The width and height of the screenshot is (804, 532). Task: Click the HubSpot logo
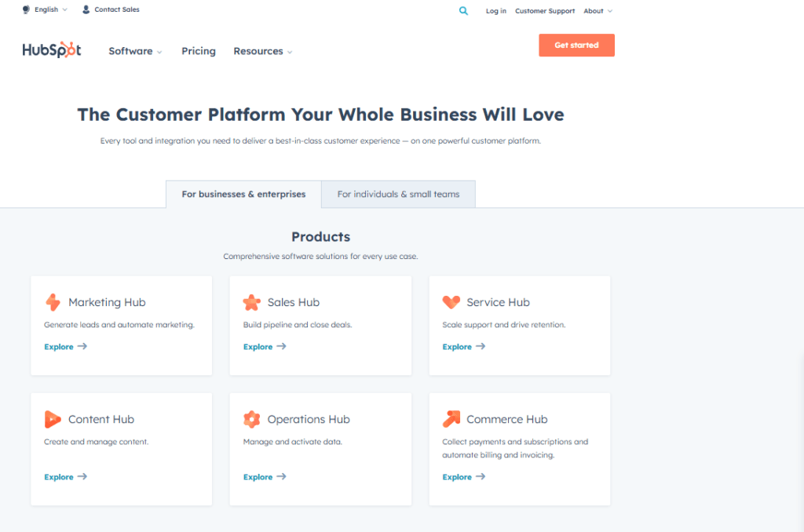pyautogui.click(x=52, y=49)
